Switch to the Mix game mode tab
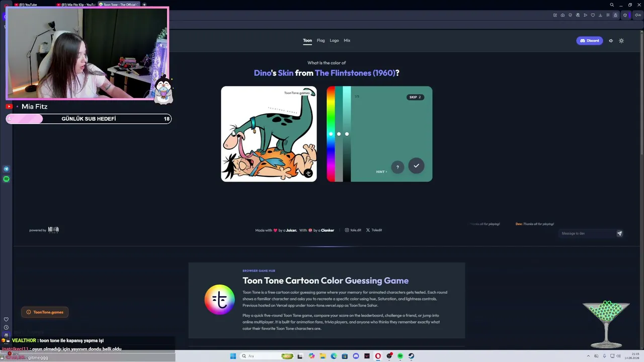The image size is (644, 362). [347, 41]
